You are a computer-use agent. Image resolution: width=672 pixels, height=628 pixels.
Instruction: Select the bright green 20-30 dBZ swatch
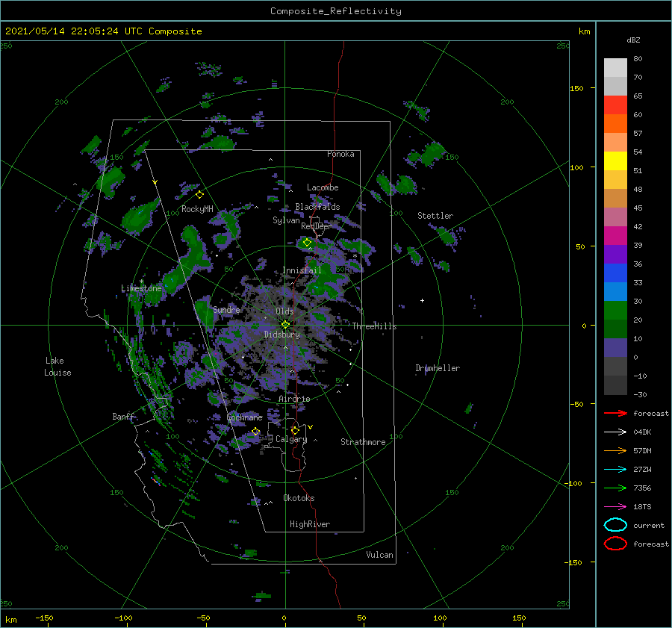pos(615,311)
